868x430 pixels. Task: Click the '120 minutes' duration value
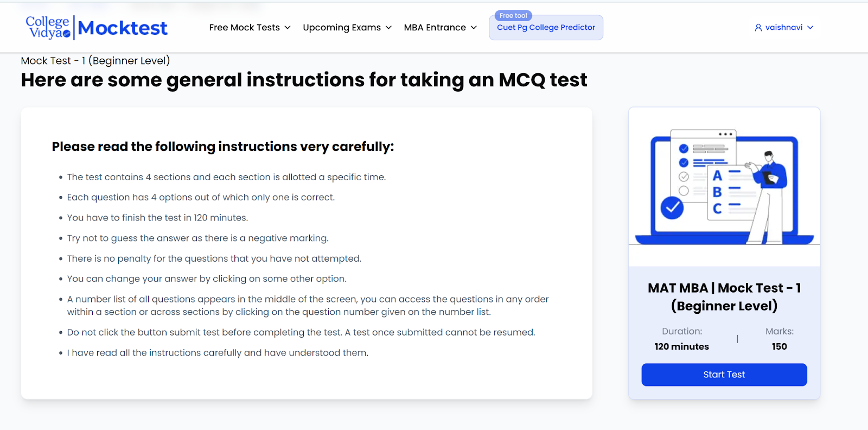681,346
